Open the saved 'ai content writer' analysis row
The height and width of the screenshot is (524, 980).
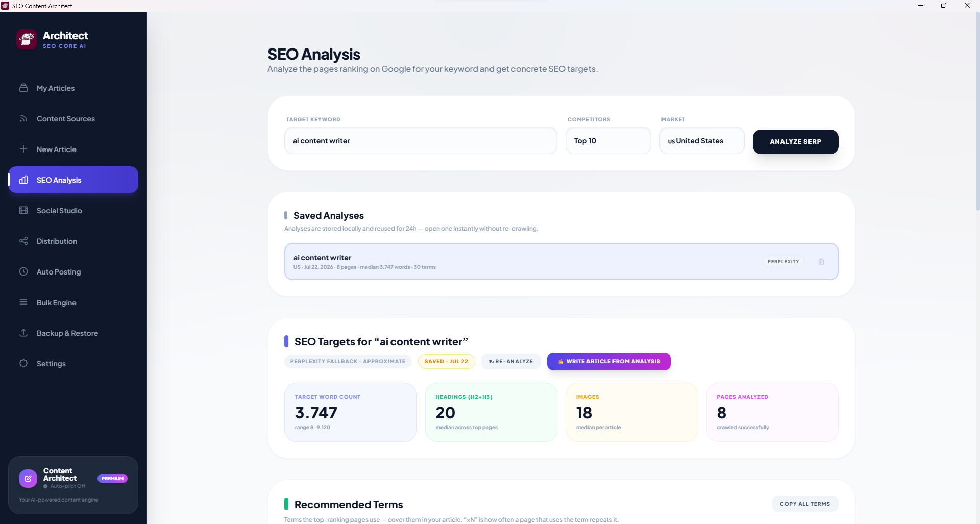[561, 261]
